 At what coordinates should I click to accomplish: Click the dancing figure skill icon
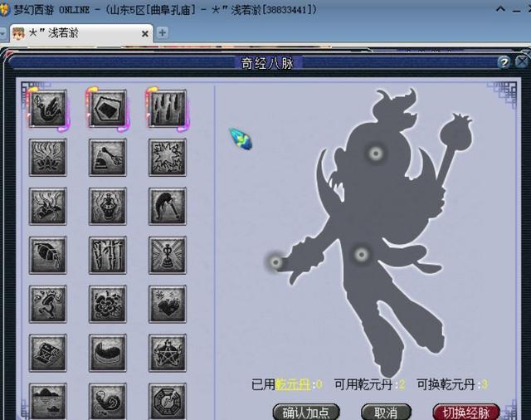[x=48, y=304]
